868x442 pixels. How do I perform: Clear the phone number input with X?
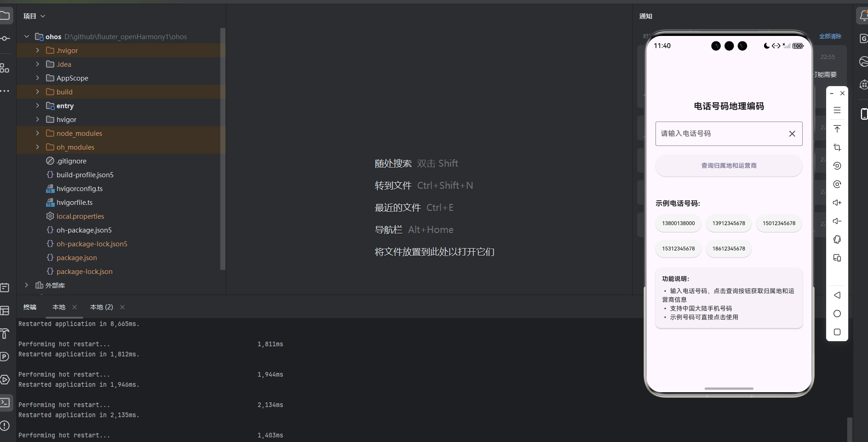[x=792, y=134]
